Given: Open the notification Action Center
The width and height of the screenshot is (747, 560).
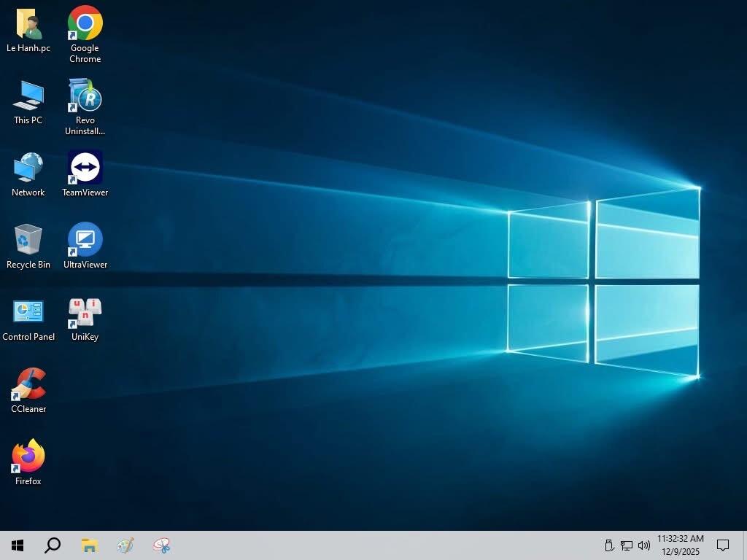Looking at the screenshot, I should coord(723,545).
